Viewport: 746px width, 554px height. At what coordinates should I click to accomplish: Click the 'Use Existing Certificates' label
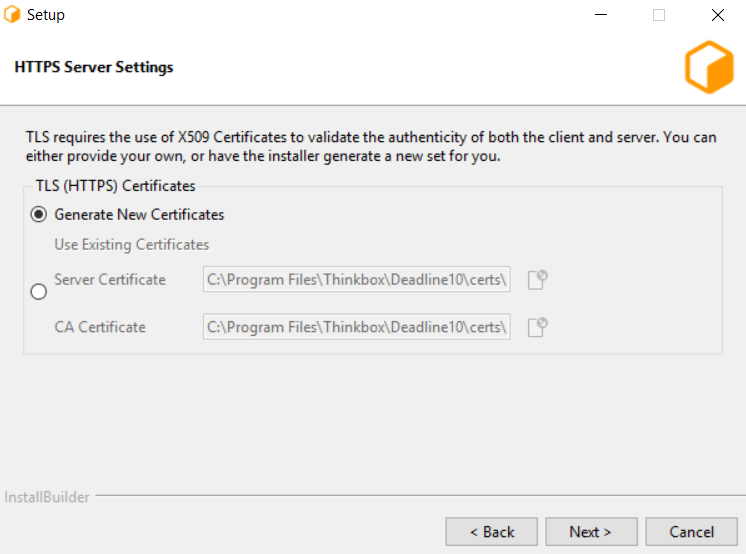132,245
